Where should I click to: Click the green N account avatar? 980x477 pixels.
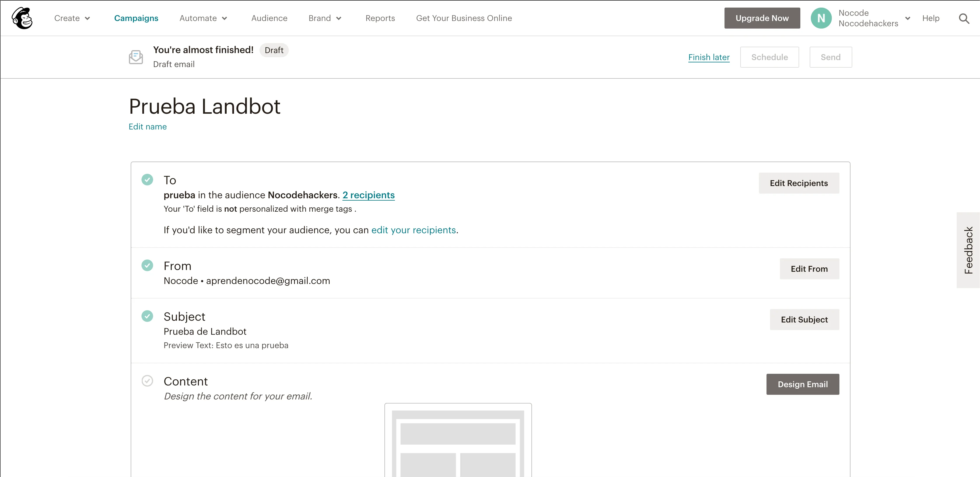[821, 18]
